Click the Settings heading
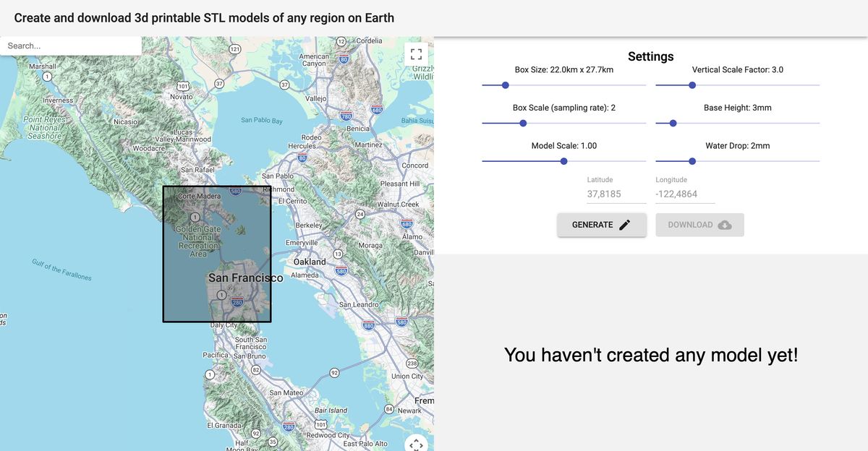Screen dimensions: 868x451 (x=651, y=56)
